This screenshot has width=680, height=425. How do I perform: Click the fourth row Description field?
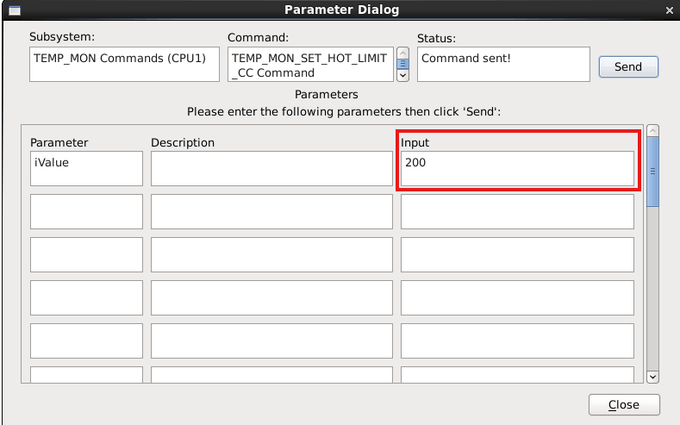click(271, 298)
